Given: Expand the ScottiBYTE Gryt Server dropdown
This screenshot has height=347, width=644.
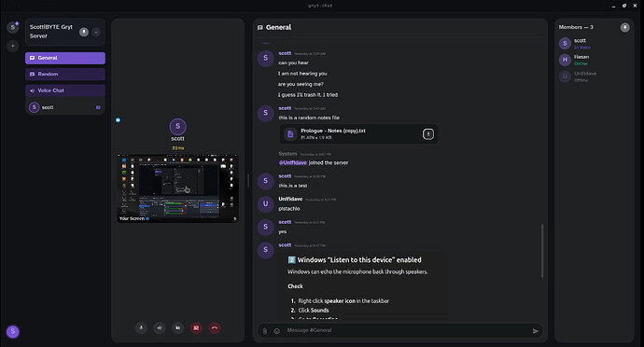Looking at the screenshot, I should tap(96, 32).
